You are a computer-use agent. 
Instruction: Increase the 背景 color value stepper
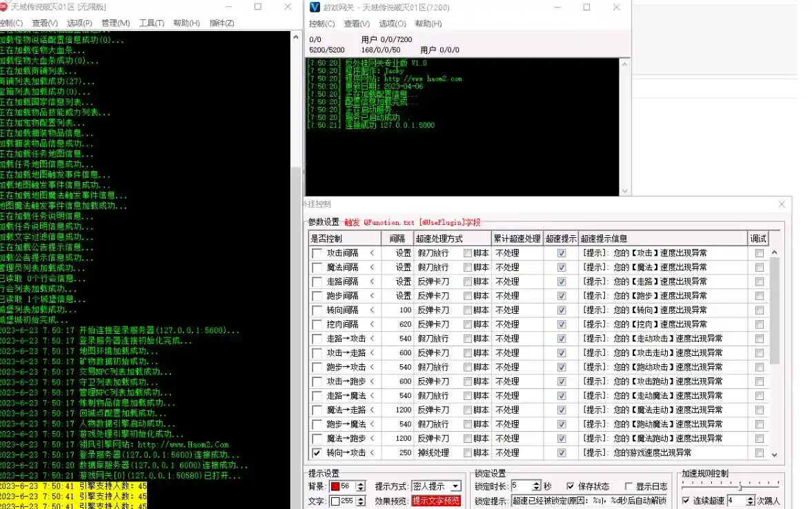360,483
